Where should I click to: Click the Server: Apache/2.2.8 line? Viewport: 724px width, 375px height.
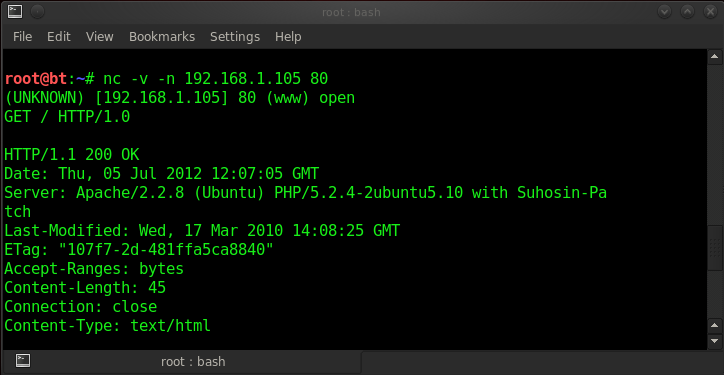(306, 193)
